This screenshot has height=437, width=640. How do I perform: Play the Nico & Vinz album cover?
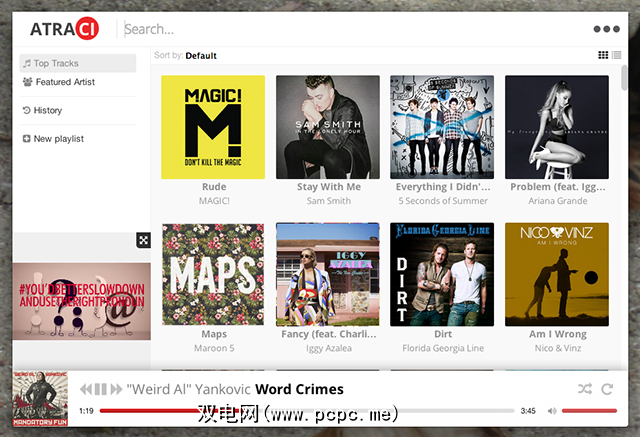(557, 274)
